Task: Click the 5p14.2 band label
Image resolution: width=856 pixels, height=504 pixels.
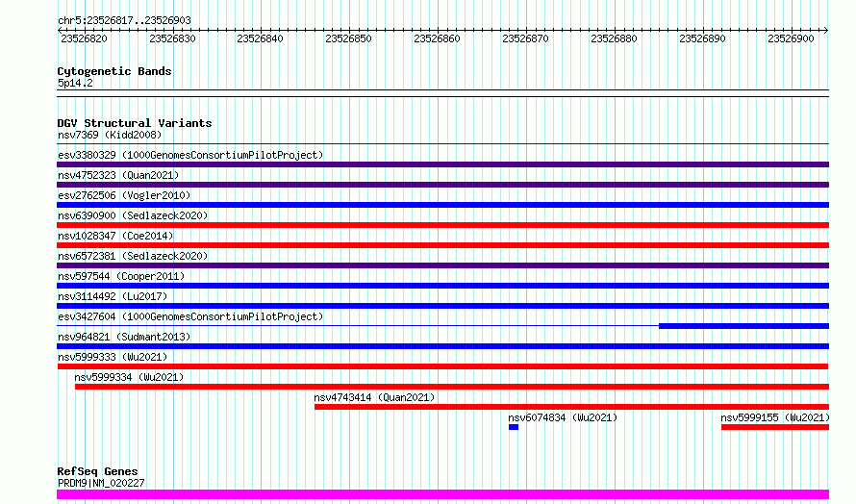Action: (75, 83)
